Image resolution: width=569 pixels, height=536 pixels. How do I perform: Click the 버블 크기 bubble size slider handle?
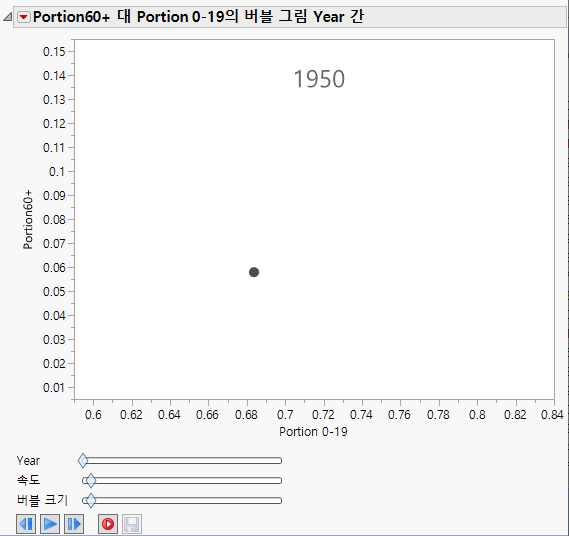[x=91, y=500]
